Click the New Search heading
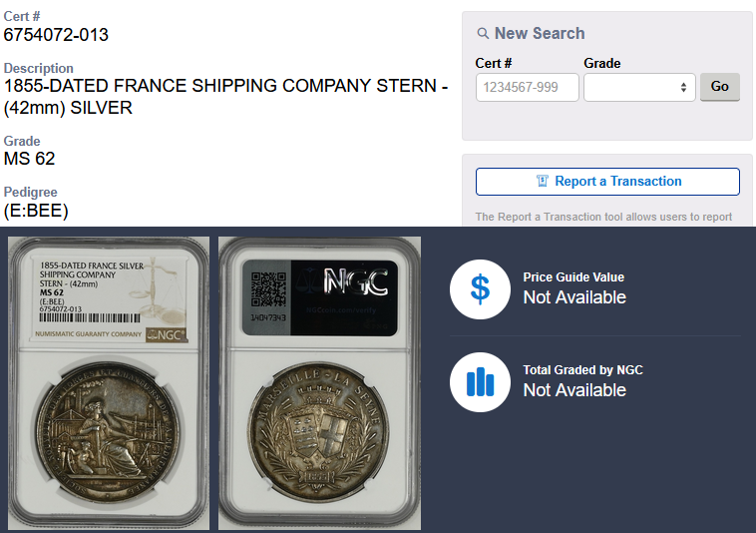This screenshot has height=533, width=756. tap(540, 34)
